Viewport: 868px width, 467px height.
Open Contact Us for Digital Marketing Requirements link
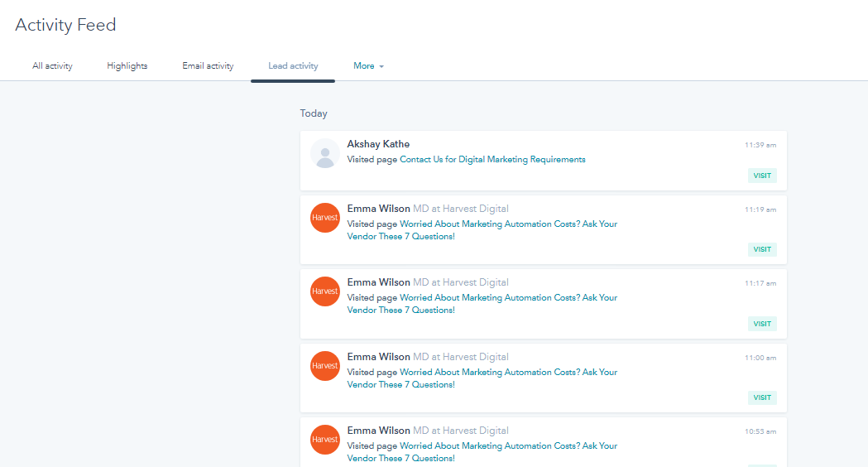coord(492,160)
